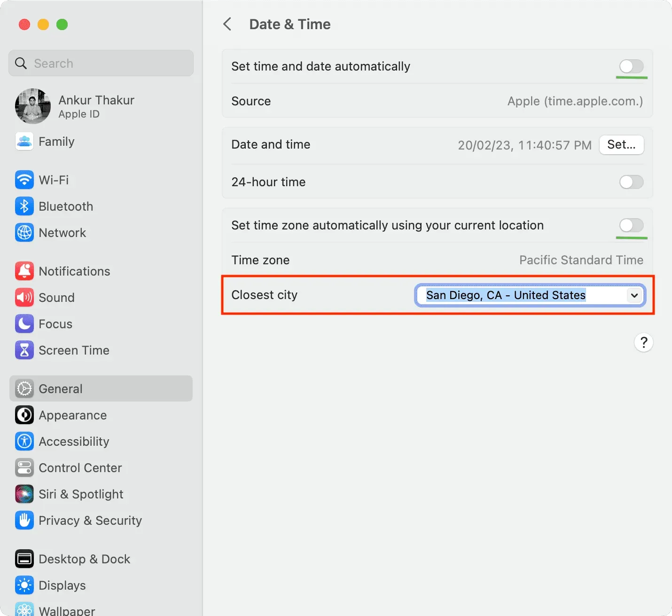The image size is (672, 616).
Task: Open Focus moon icon
Action: tap(24, 324)
